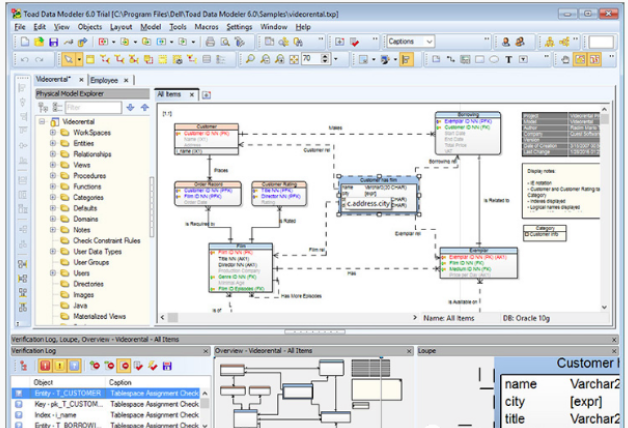Click the blue down arrow in Model Explorer
628x428 pixels.
[x=130, y=107]
